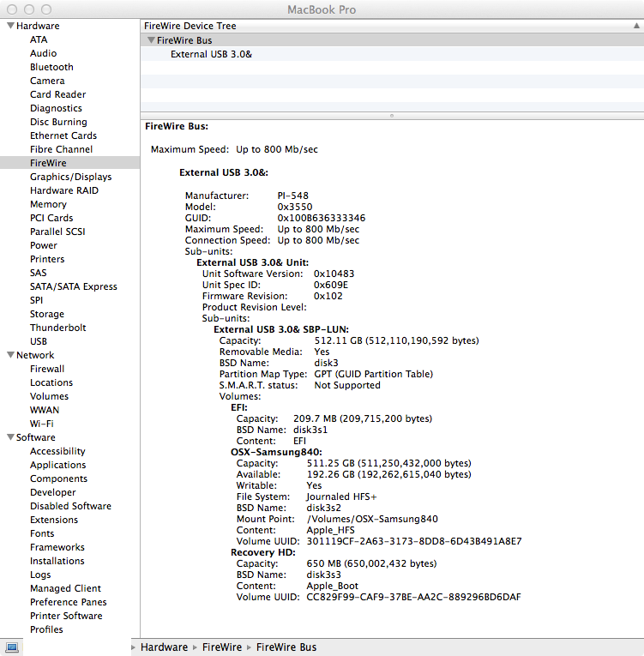Open Preference Panes section
The height and width of the screenshot is (656, 644).
coord(69,603)
